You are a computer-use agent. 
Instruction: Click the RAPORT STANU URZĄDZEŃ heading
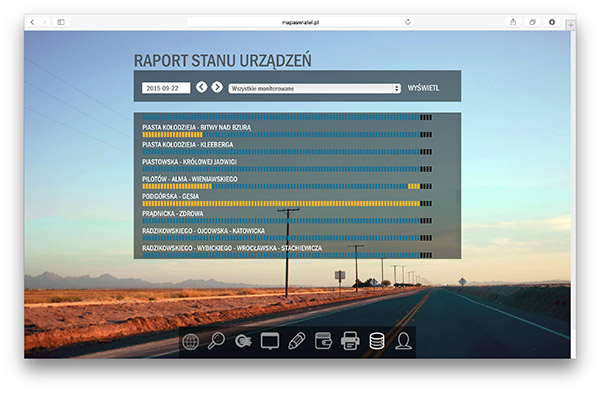(x=223, y=60)
